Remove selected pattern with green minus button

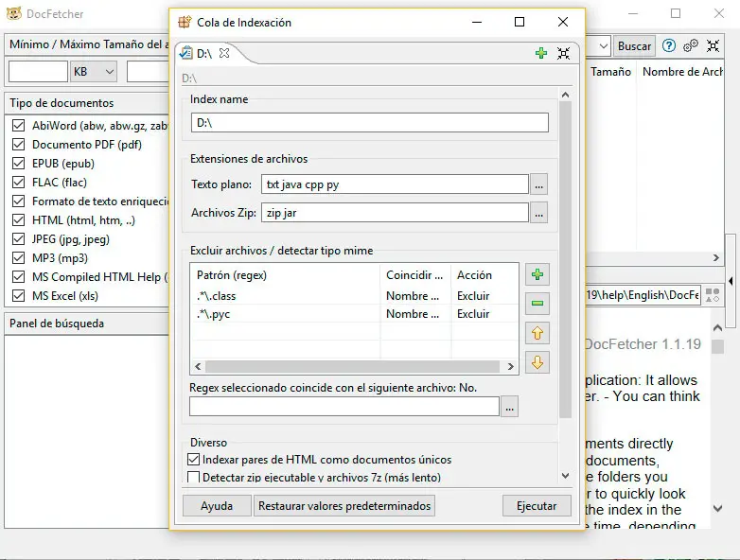[537, 304]
